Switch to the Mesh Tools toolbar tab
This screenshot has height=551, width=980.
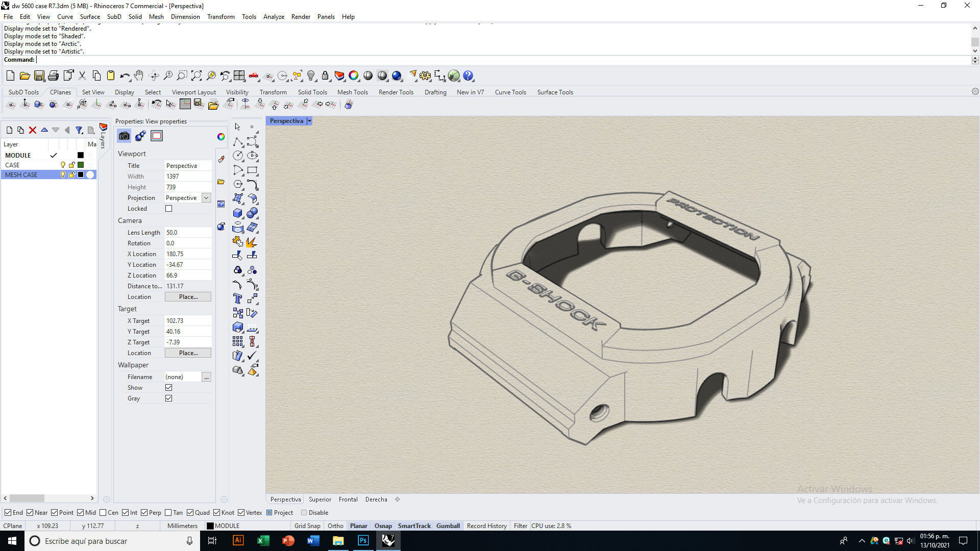click(352, 92)
